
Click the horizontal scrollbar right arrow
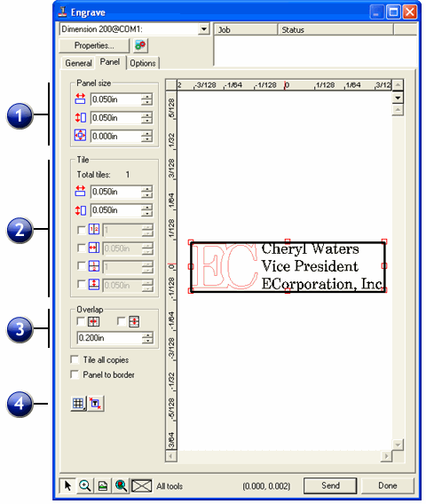(386, 456)
